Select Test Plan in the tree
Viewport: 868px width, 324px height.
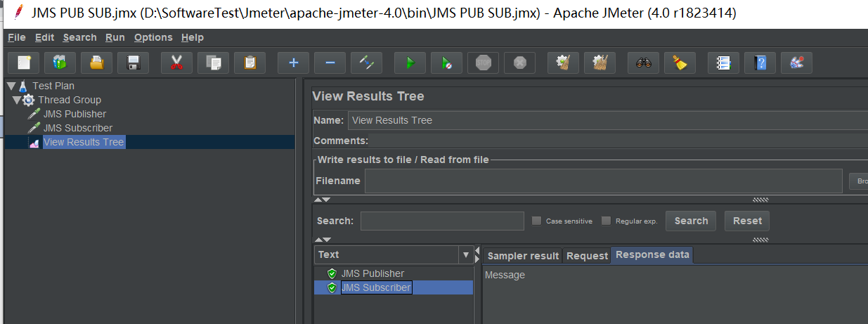click(x=53, y=86)
